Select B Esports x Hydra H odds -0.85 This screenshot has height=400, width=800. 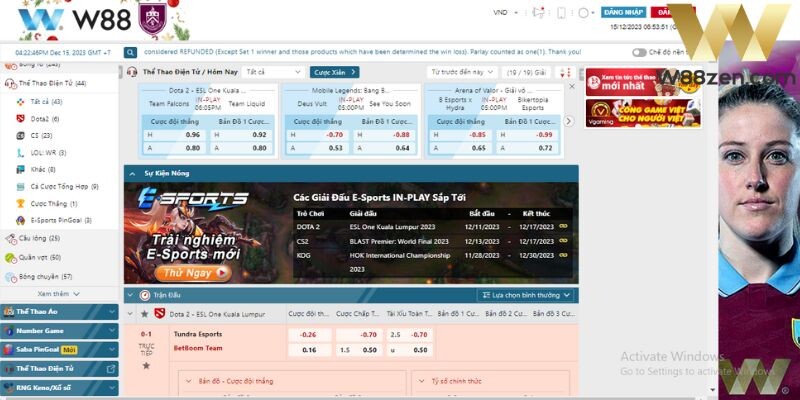[x=460, y=135]
